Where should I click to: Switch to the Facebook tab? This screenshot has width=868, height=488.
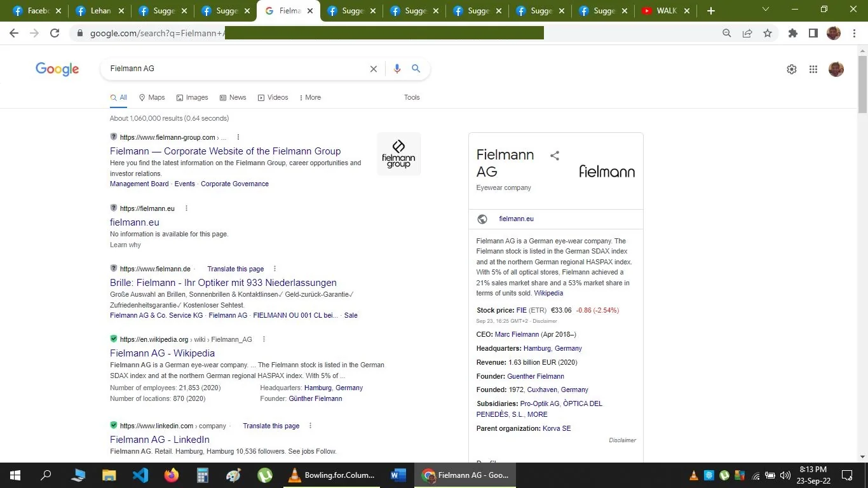[x=37, y=11]
